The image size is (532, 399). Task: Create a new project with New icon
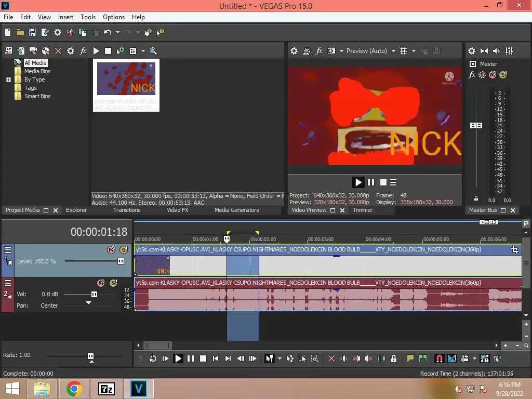pos(8,32)
